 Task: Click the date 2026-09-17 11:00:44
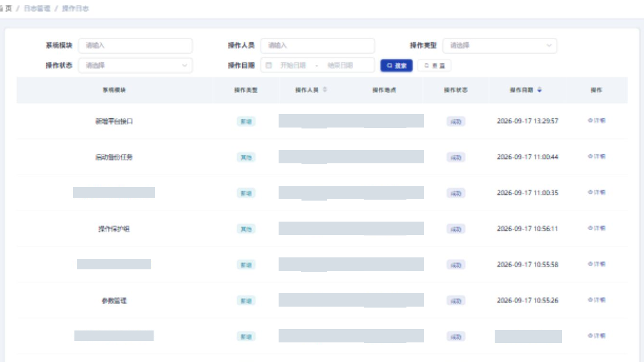pos(528,157)
